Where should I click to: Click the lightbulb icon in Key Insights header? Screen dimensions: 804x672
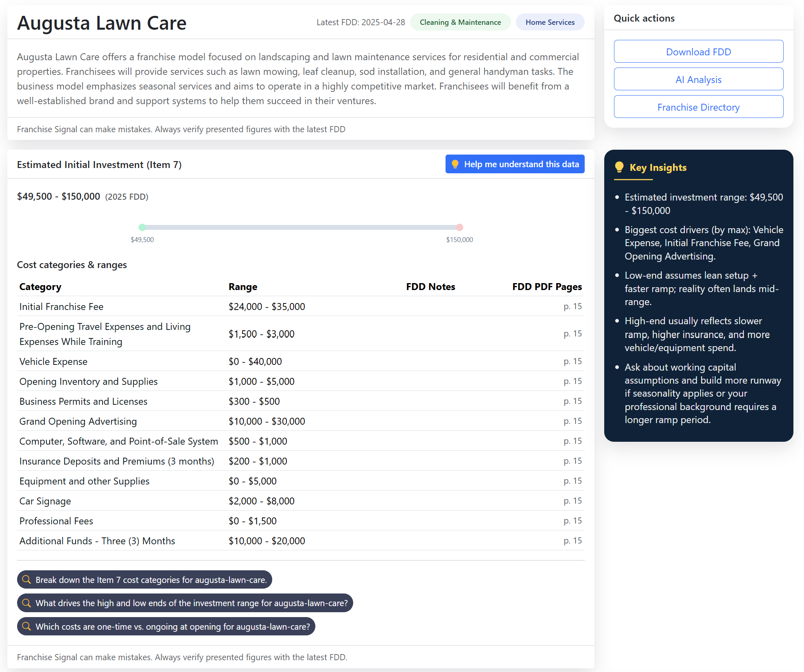click(619, 167)
